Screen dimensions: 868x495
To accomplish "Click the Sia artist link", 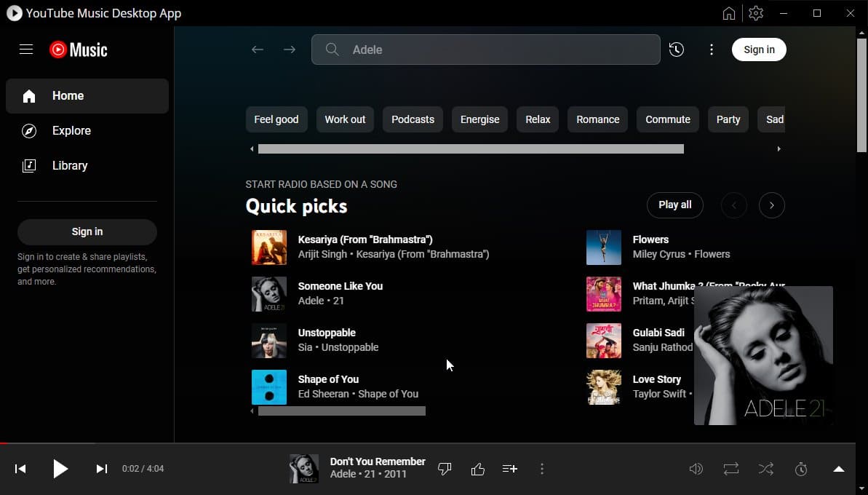I will pyautogui.click(x=305, y=347).
